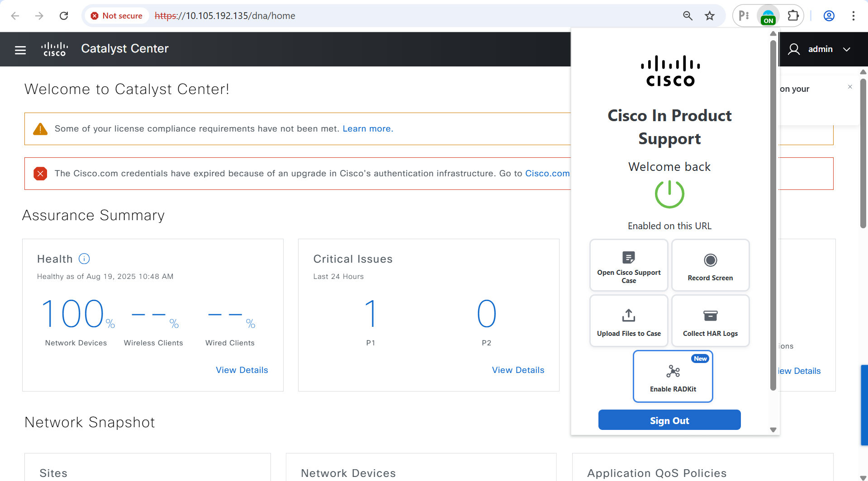The width and height of the screenshot is (868, 481).
Task: Click Collect HAR Logs tile
Action: tap(710, 321)
